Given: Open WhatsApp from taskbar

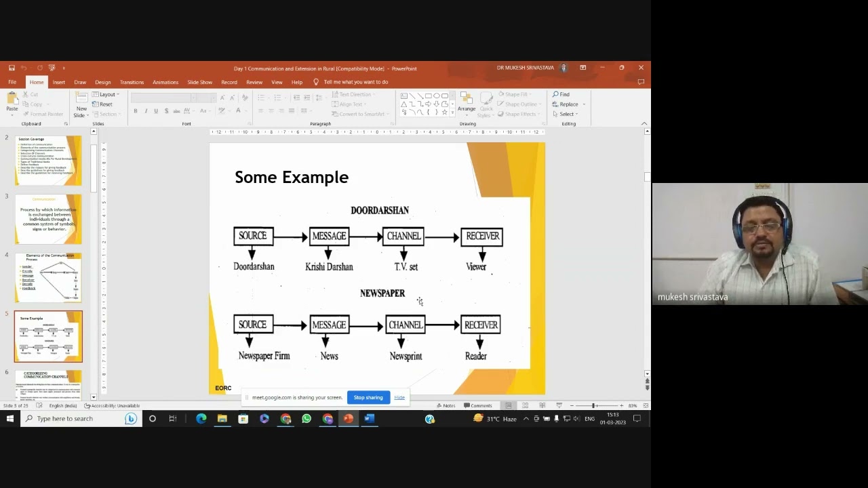Looking at the screenshot, I should [307, 418].
